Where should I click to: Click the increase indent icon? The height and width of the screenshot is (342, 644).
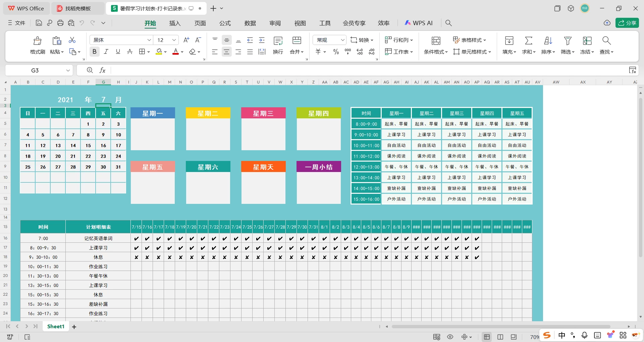(262, 40)
